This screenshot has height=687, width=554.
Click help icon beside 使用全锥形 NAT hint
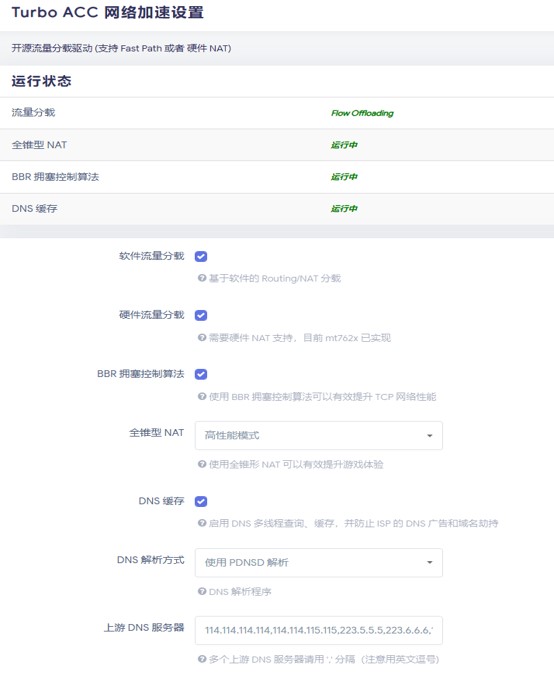click(x=202, y=464)
